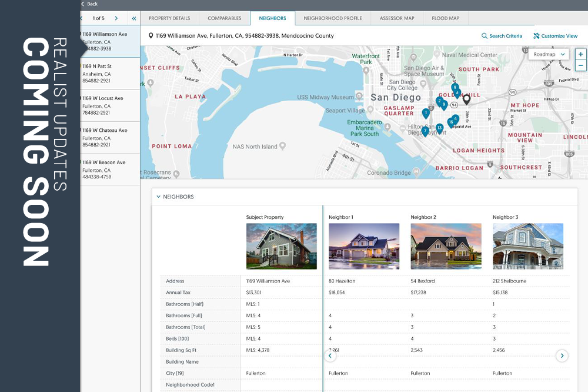Click the $15,138 annual tax value

point(500,293)
